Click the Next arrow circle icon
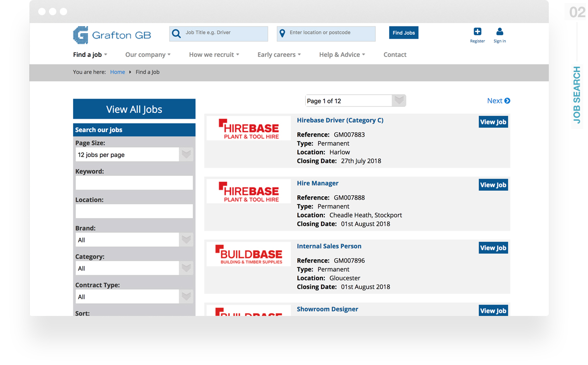The height and width of the screenshot is (365, 588). pyautogui.click(x=507, y=101)
